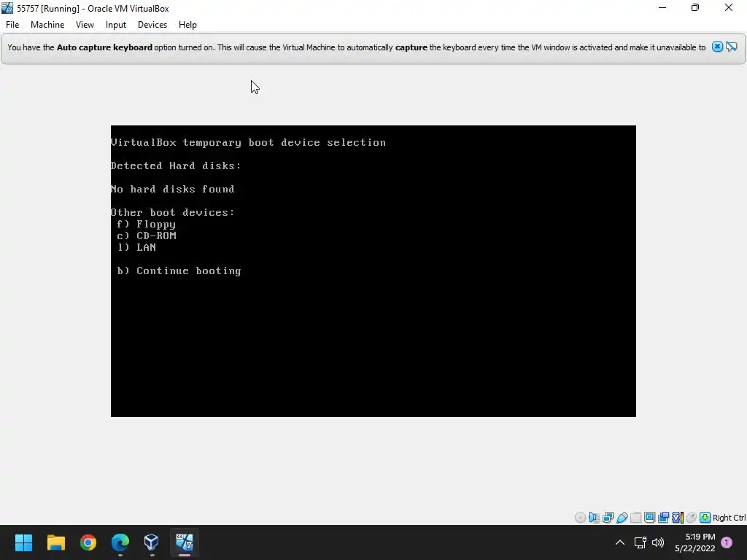
Task: Select the running VM taskbar icon
Action: click(x=185, y=542)
